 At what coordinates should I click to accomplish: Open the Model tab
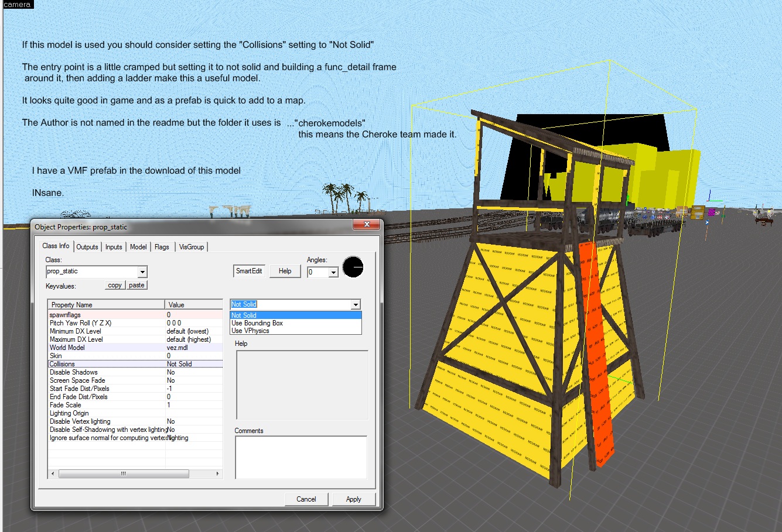(x=138, y=247)
